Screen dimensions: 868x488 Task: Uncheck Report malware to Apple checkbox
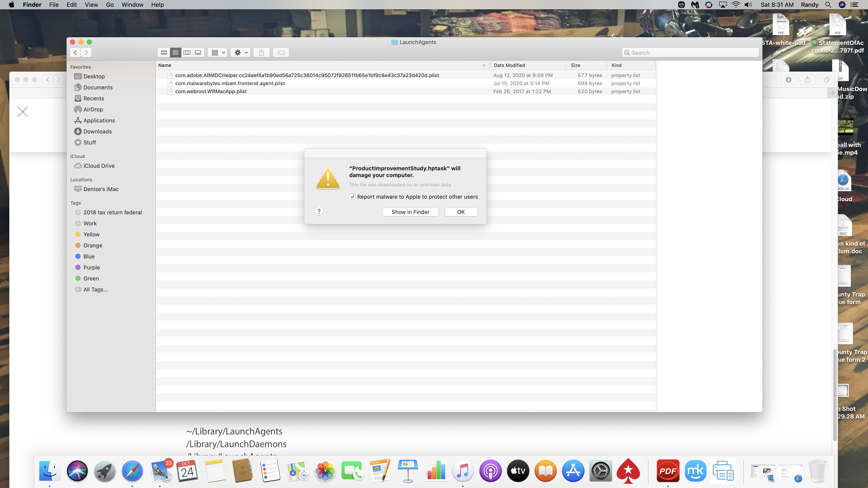tap(352, 197)
